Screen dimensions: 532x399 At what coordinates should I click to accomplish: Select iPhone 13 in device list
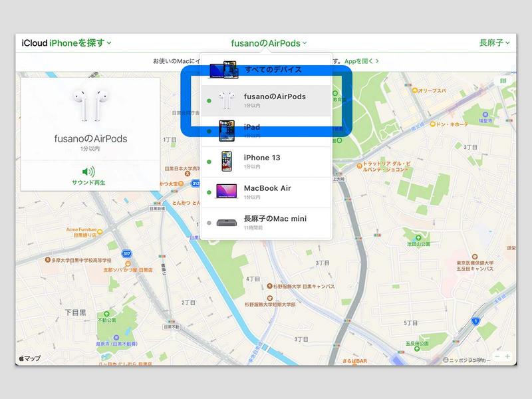click(267, 162)
